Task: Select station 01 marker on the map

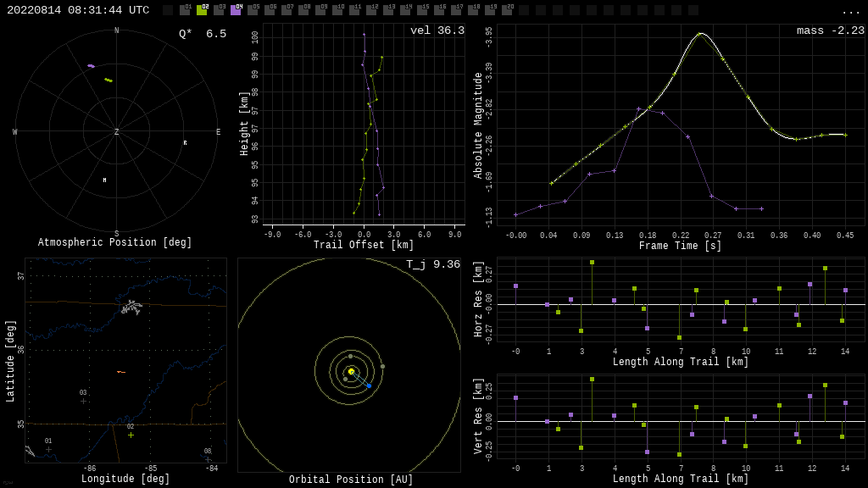Action: (48, 449)
